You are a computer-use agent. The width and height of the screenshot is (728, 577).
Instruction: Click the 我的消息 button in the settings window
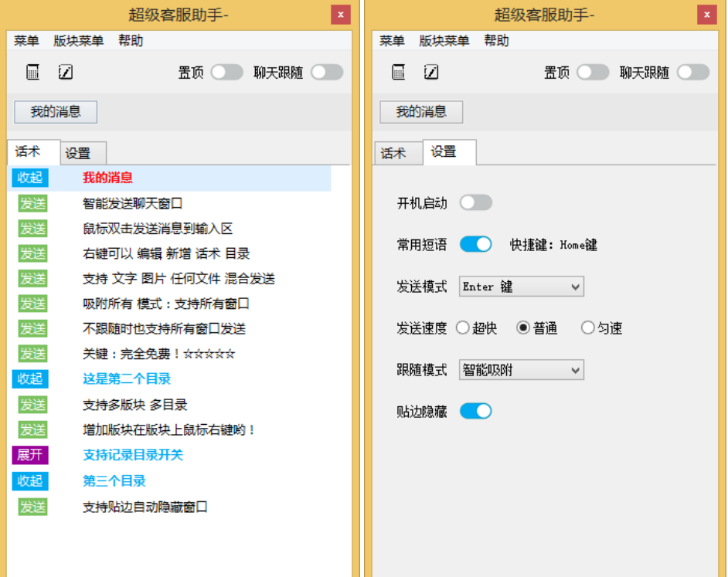point(420,112)
